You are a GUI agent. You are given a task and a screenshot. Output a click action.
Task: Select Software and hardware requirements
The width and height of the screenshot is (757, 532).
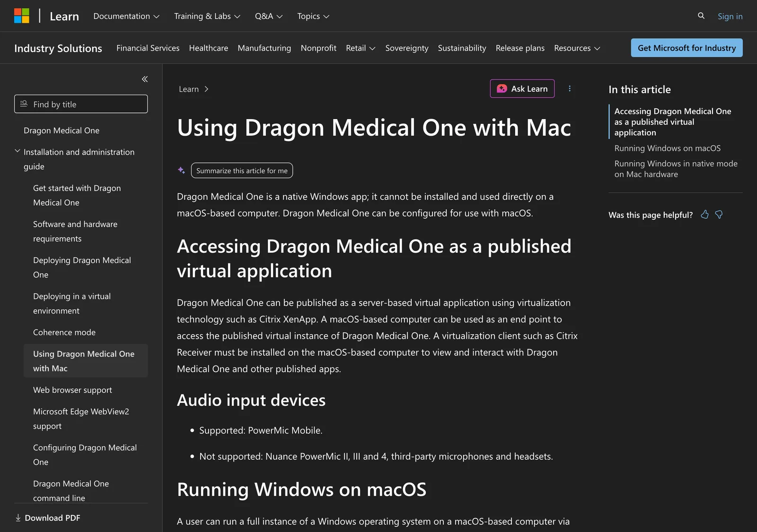pos(75,231)
